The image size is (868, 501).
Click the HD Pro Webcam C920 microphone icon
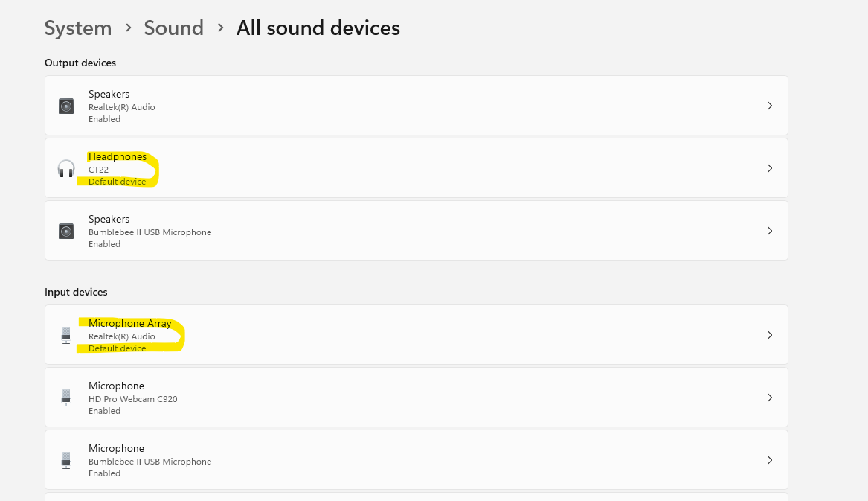tap(66, 398)
